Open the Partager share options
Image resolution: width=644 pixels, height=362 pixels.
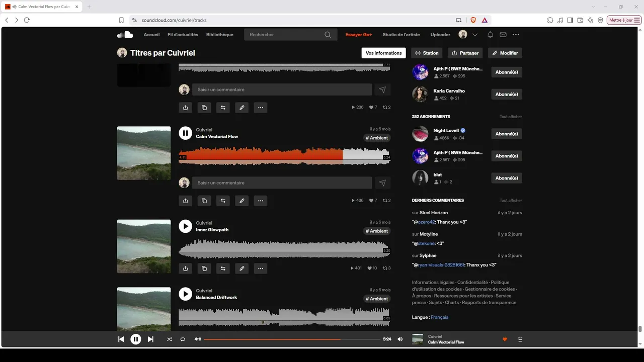point(465,53)
